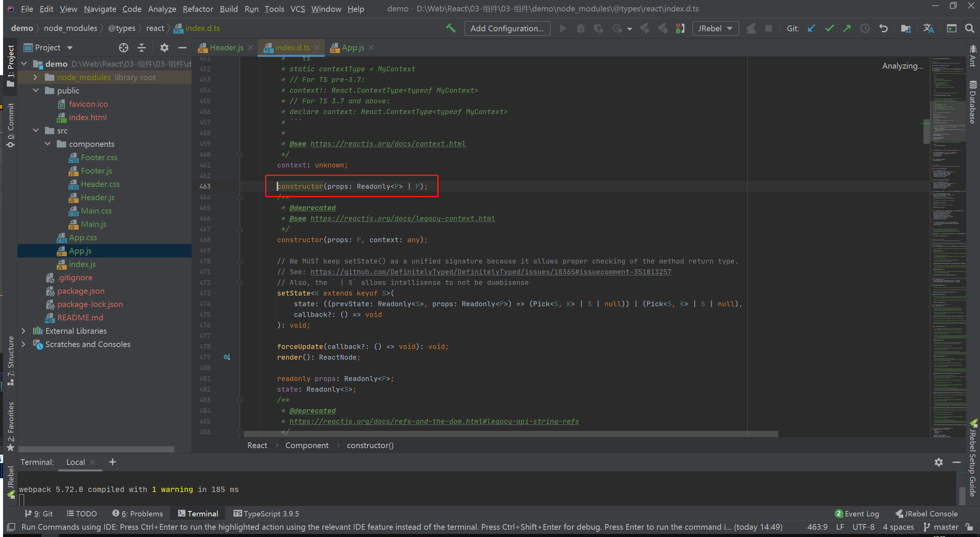Open the JRebel configuration dropdown
Screen dimensions: 980x537
click(x=715, y=28)
